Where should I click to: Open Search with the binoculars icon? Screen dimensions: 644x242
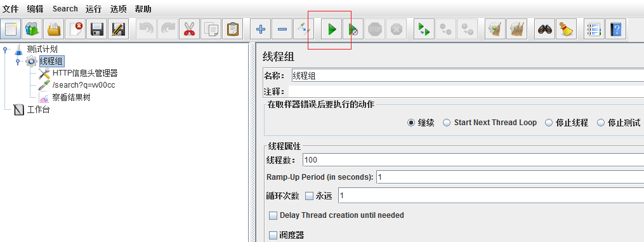(x=545, y=29)
